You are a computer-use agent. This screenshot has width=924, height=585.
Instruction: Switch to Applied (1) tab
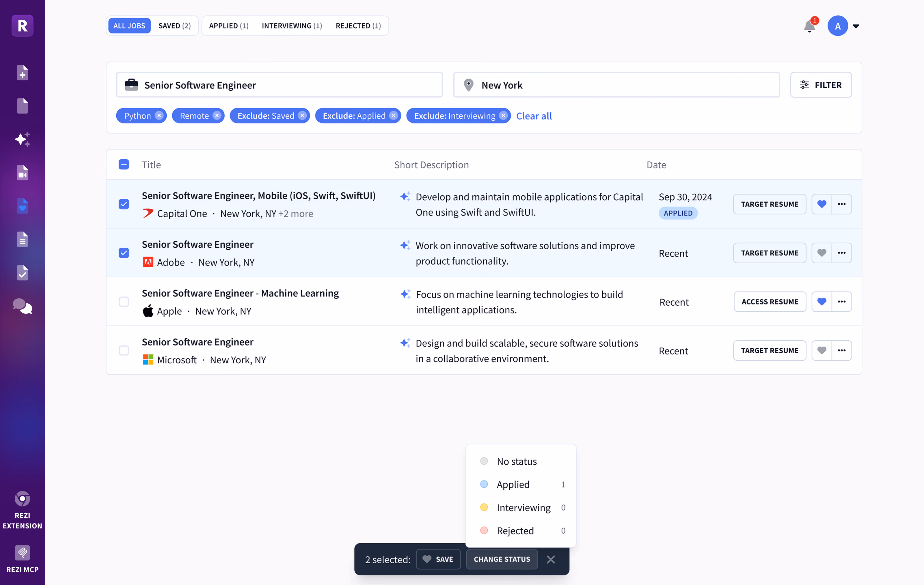coord(229,26)
